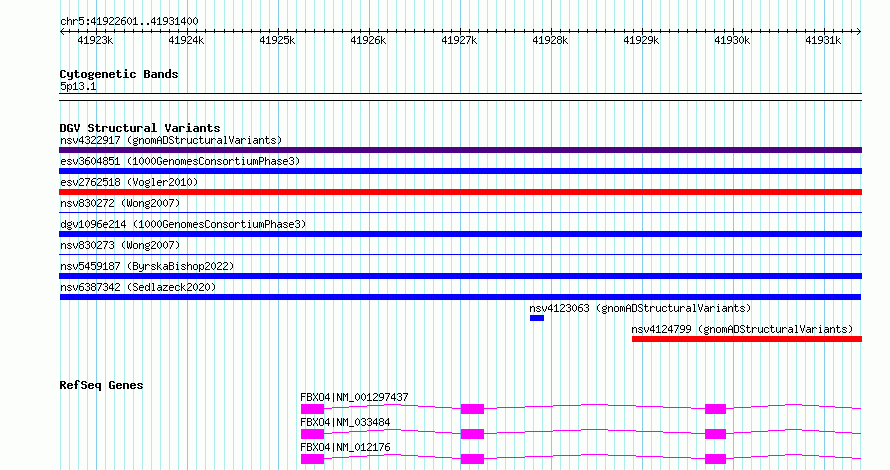The width and height of the screenshot is (890, 470).
Task: Select the 5p13.1 cytogenetic band label
Action: coord(78,86)
